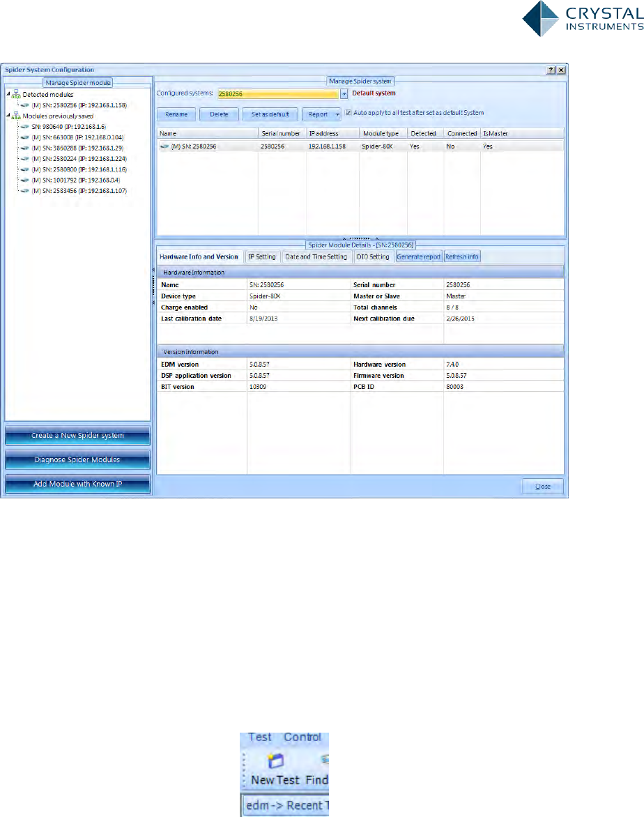Click the New Test toolbar icon

coord(275,761)
